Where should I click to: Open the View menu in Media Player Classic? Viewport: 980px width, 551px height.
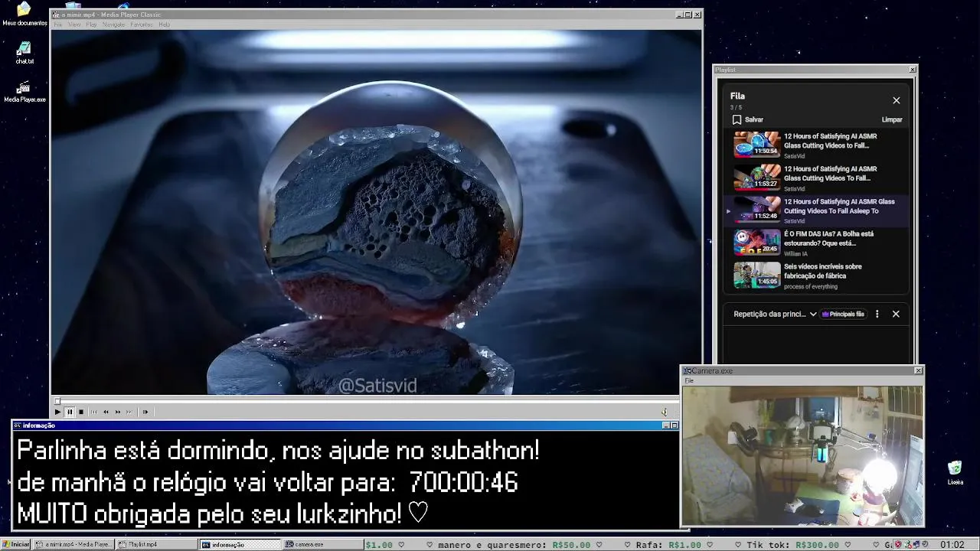74,24
